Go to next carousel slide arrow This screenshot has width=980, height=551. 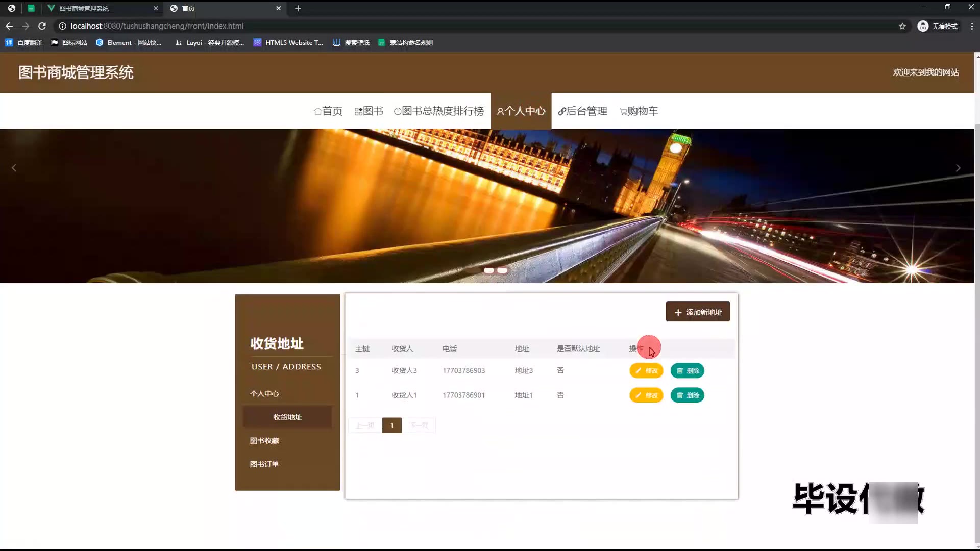(958, 168)
